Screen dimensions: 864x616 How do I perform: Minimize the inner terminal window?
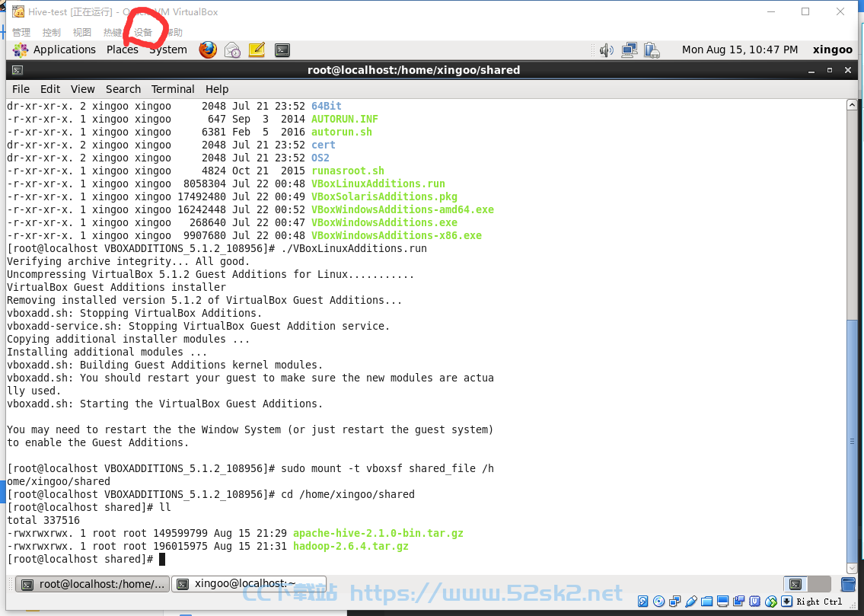click(x=811, y=71)
